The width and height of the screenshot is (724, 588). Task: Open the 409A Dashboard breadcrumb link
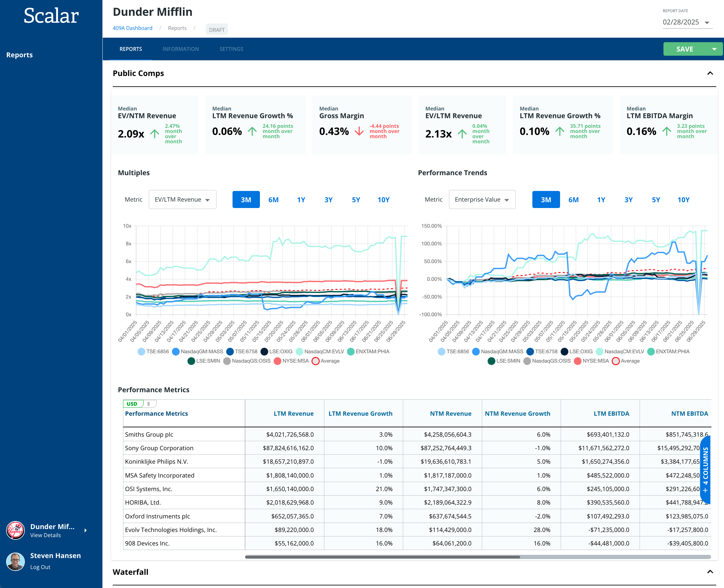[132, 28]
